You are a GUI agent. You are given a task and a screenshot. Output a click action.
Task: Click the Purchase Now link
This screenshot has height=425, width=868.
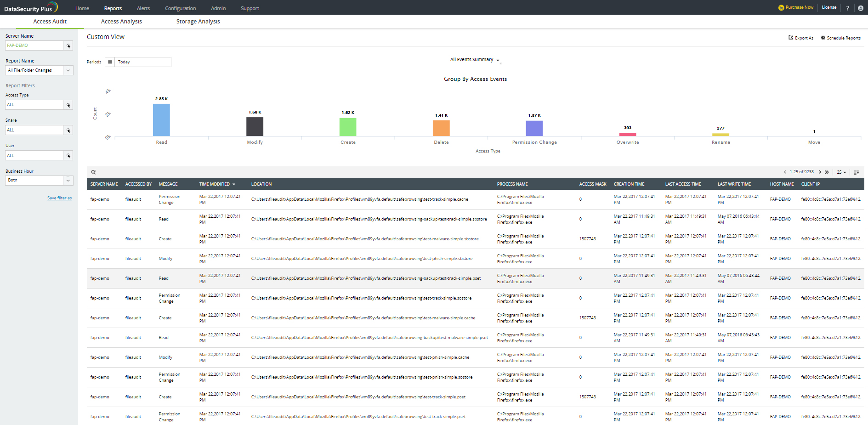tap(800, 7)
